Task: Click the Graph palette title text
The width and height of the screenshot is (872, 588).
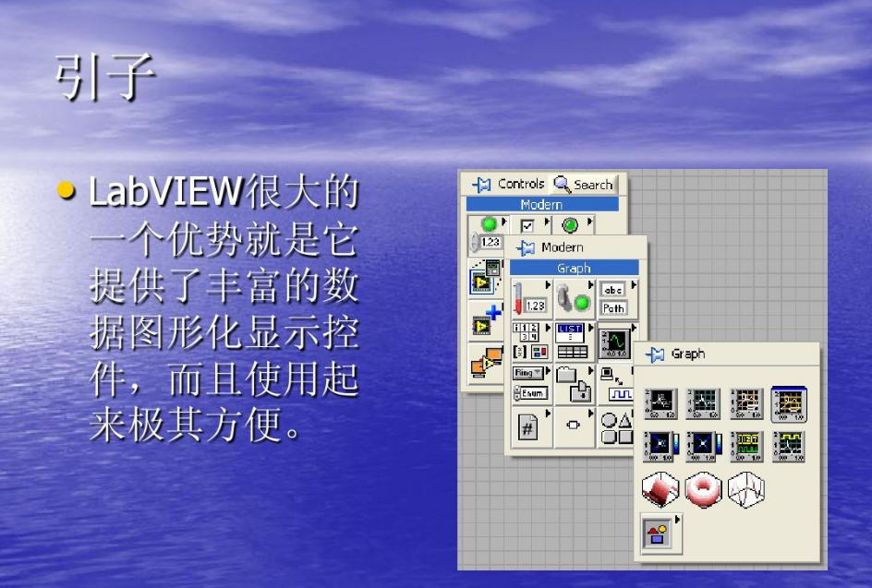Action: [x=688, y=354]
